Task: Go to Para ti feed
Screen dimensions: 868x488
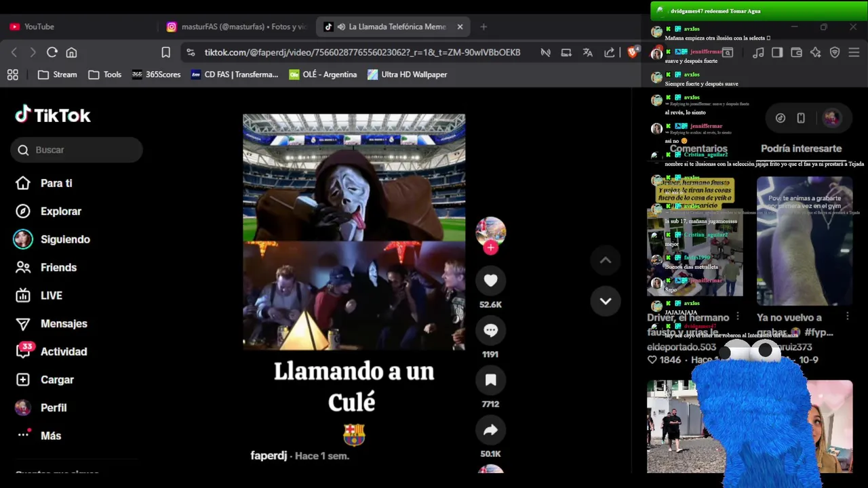Action: tap(44, 183)
